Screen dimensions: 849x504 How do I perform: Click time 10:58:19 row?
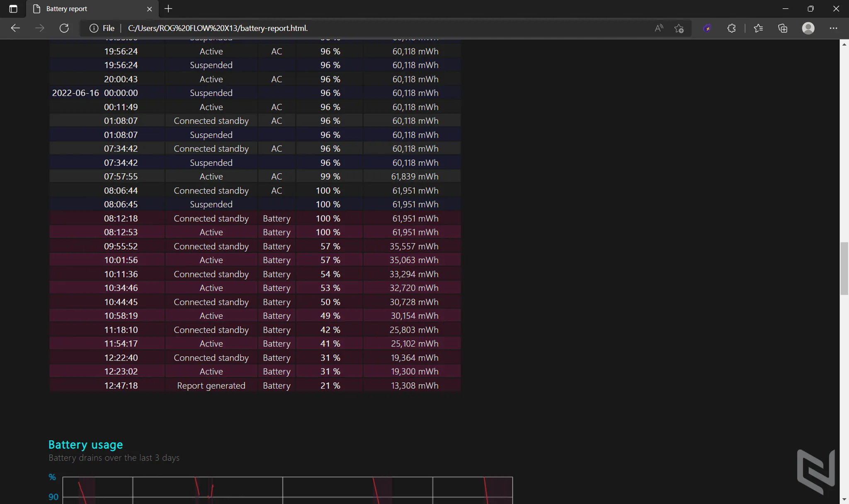coord(121,315)
